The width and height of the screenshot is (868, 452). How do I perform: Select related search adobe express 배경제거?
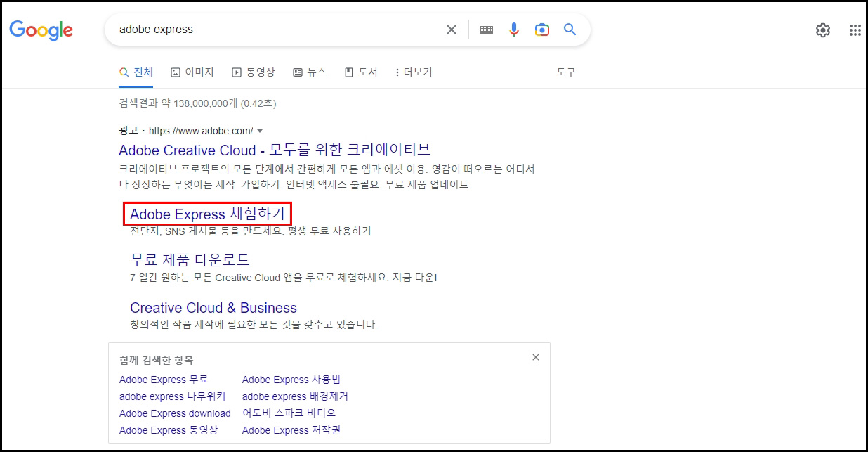[295, 396]
